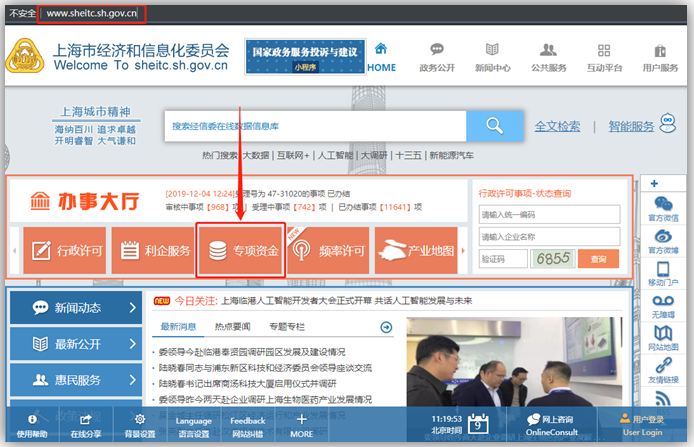
Task: Click the RSS feed icon
Action: click(663, 399)
